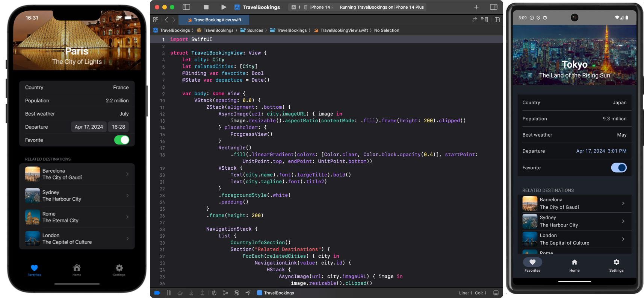Pause program execution in debug bar
Image resolution: width=644 pixels, height=298 pixels.
click(169, 293)
